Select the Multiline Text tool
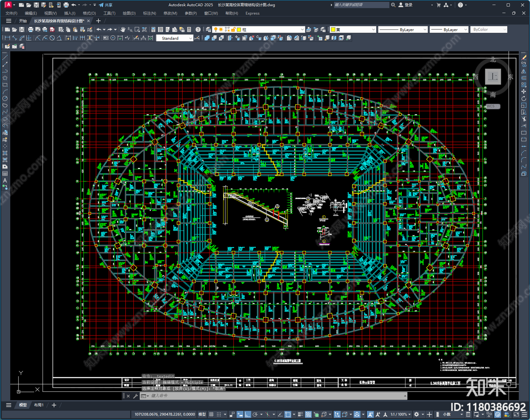This screenshot has height=420, width=530. click(5, 181)
